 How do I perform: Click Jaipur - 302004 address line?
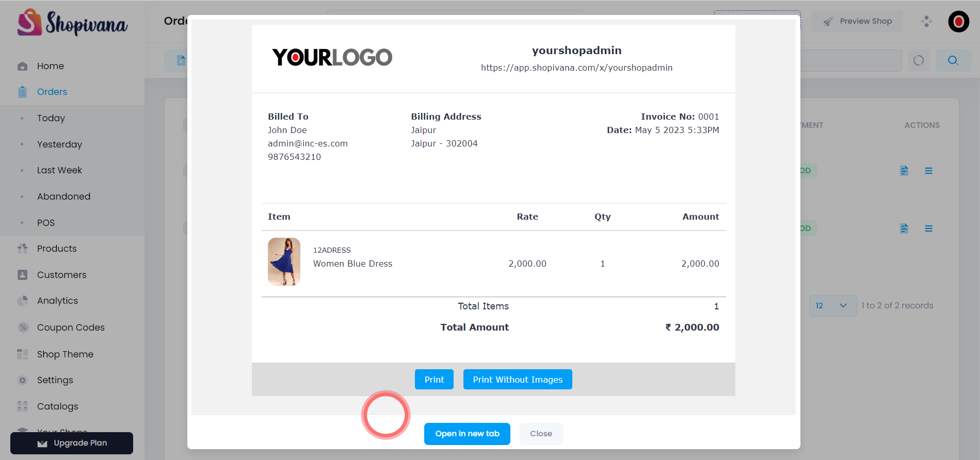coord(444,143)
